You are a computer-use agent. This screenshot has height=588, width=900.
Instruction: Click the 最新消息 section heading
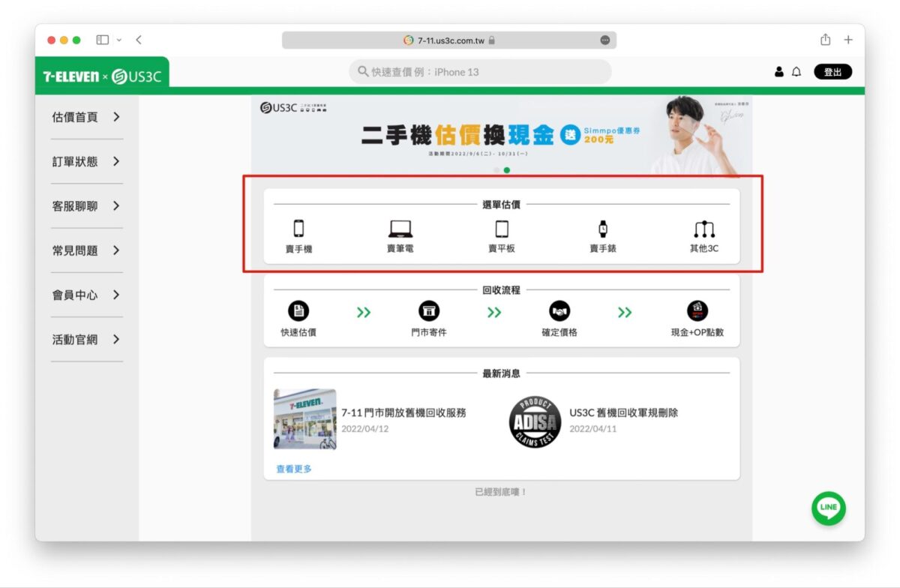point(501,373)
